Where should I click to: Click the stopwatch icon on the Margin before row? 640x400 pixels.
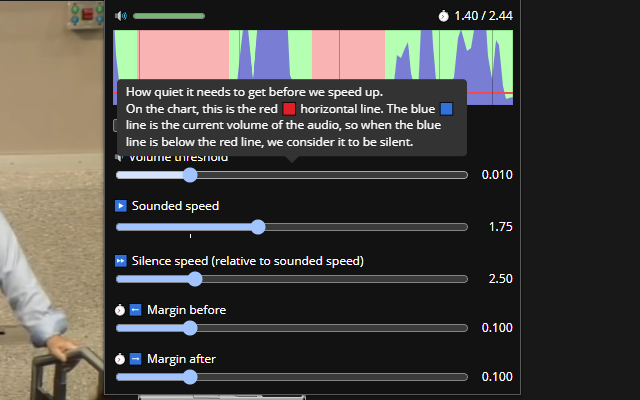coord(120,310)
